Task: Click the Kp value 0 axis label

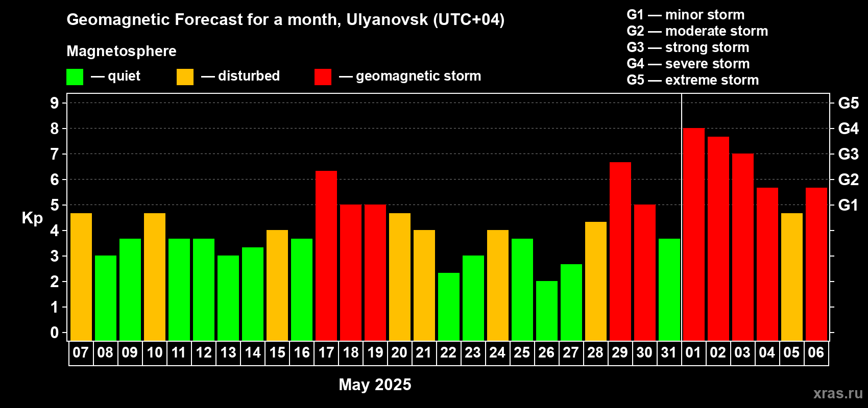Action: click(55, 333)
